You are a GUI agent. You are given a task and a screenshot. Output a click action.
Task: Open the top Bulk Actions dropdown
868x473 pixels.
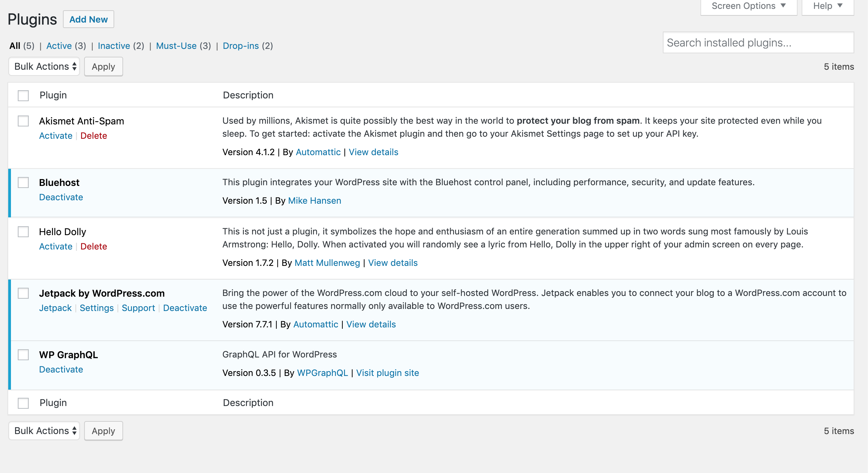(x=44, y=66)
